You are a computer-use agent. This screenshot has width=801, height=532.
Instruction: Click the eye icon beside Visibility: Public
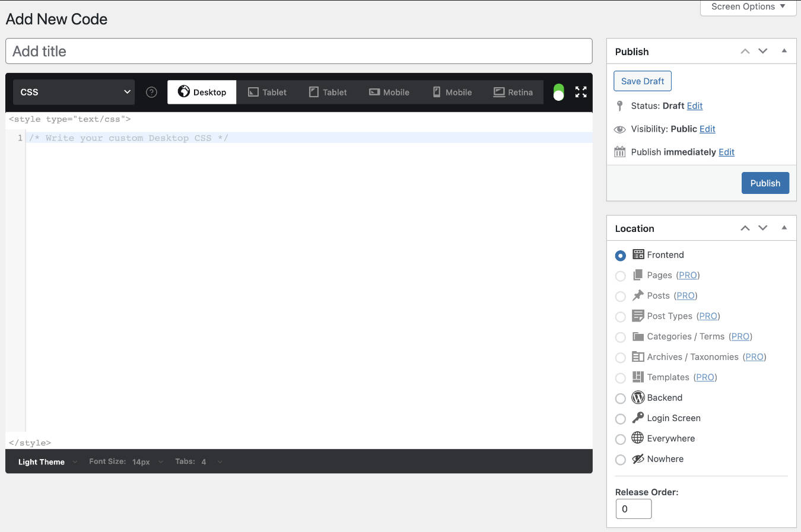coord(618,129)
